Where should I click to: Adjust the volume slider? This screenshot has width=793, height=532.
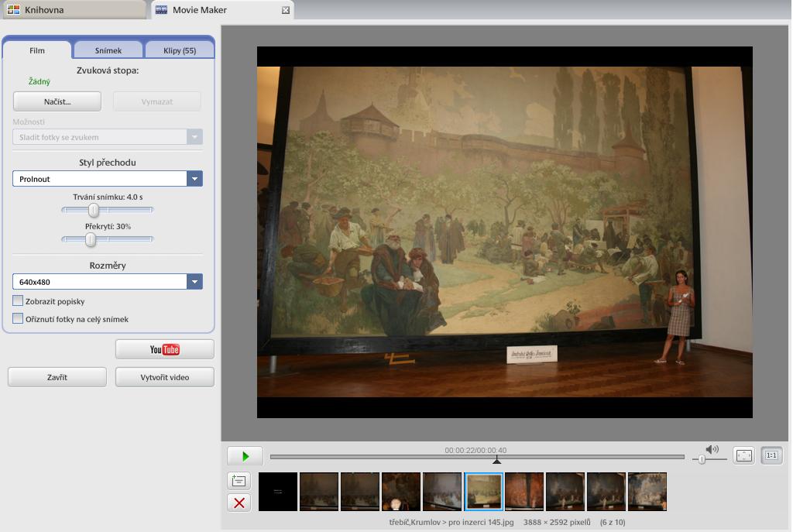click(702, 459)
